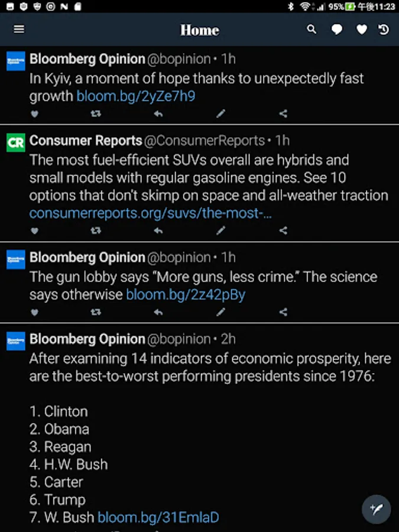Tap Consumer Reports CR avatar thumbnail
Viewport: 399px width, 532px height.
coord(15,142)
